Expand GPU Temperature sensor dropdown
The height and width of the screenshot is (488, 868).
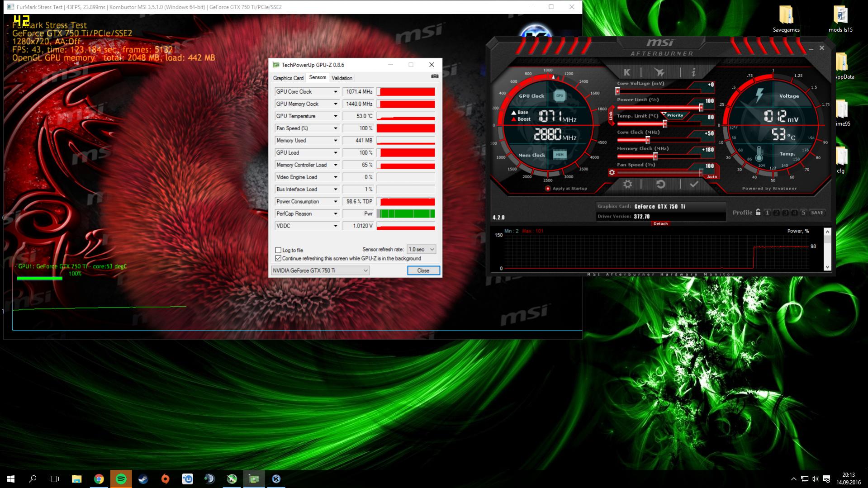(x=335, y=116)
